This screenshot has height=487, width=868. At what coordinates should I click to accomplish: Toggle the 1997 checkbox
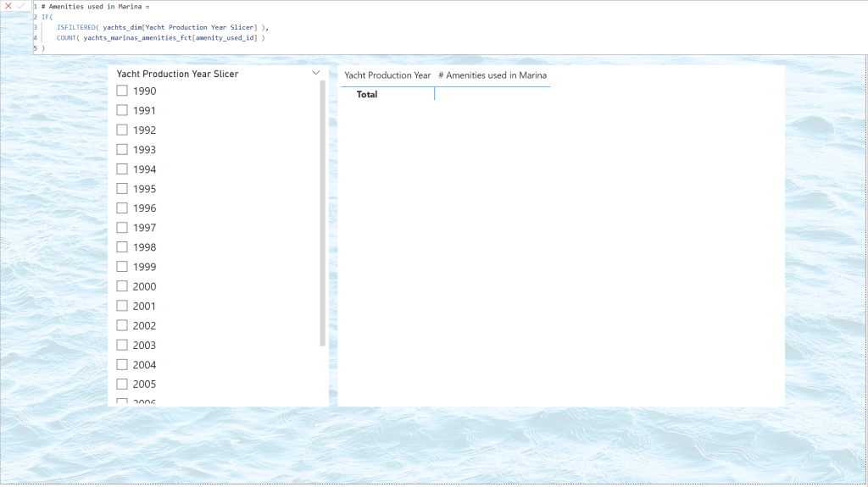122,228
